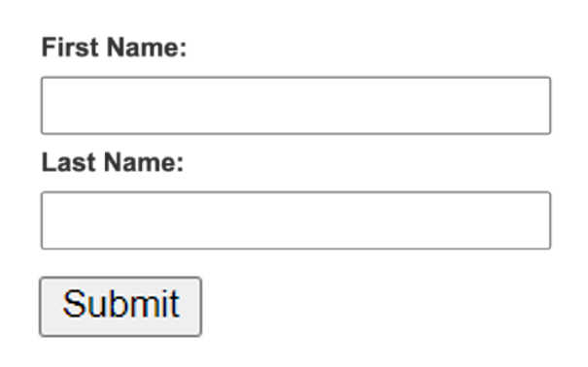Place cursor in First Name input box
This screenshot has width=588, height=367.
[295, 105]
